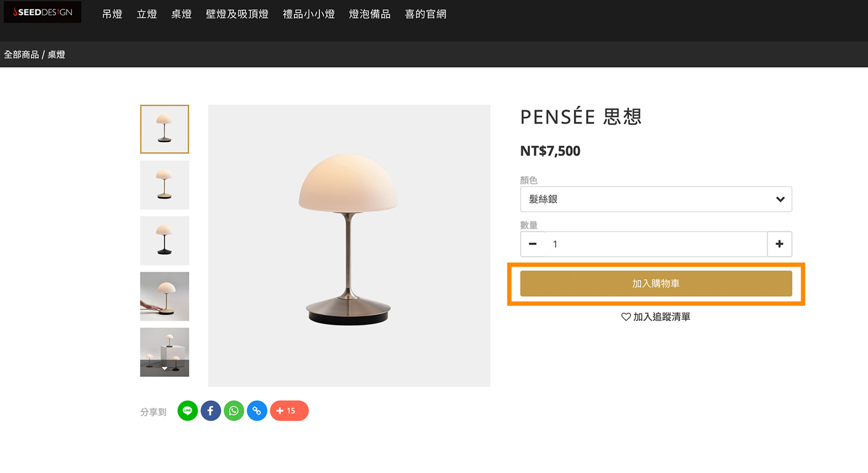868x473 pixels.
Task: Click 全部商品 breadcrumb link
Action: 21,55
